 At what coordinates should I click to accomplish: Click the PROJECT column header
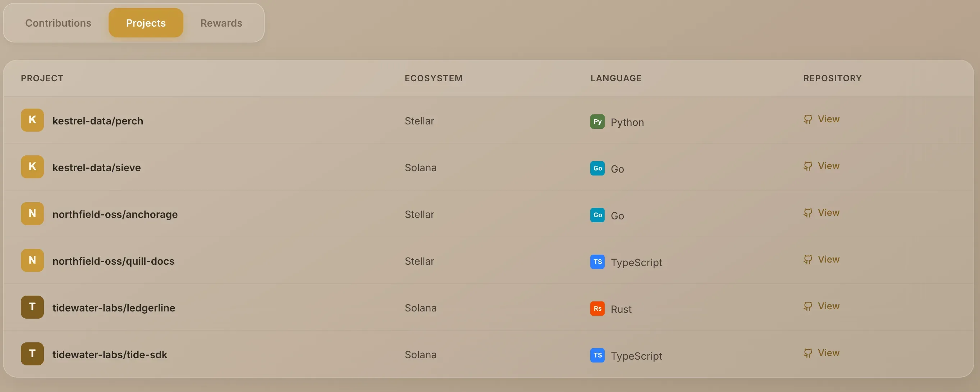pos(42,78)
